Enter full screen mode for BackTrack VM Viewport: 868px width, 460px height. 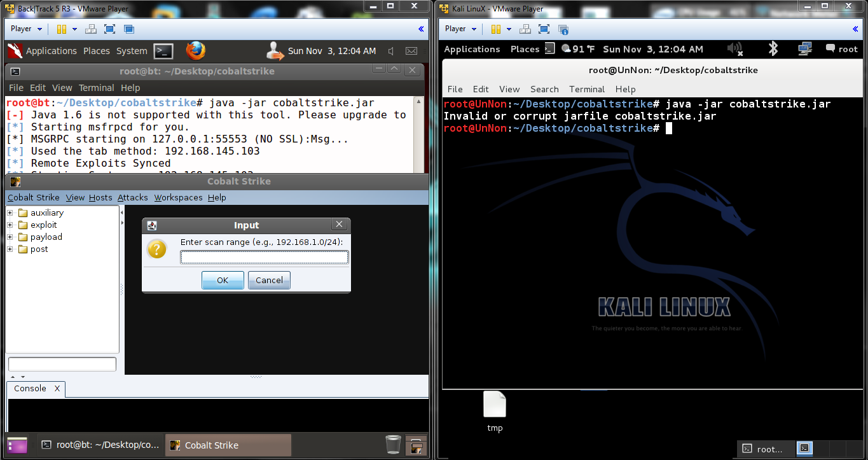(x=109, y=29)
